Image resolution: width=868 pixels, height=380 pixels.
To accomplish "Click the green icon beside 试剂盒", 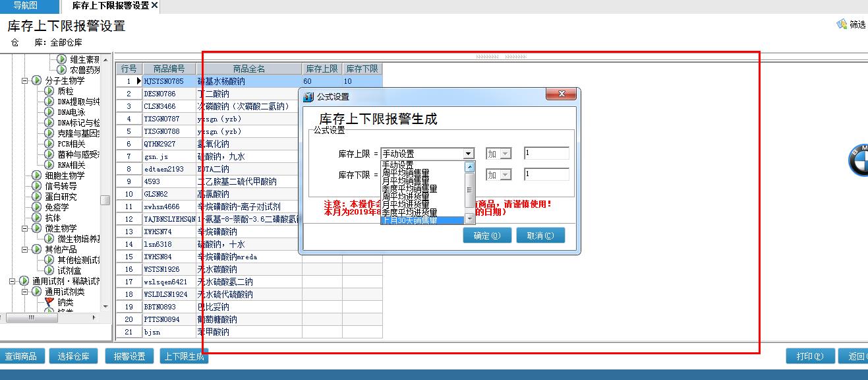I will (x=49, y=270).
